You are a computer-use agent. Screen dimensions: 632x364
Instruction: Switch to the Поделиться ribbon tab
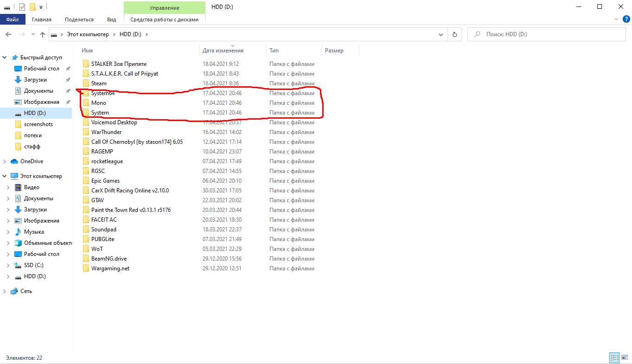(x=79, y=19)
